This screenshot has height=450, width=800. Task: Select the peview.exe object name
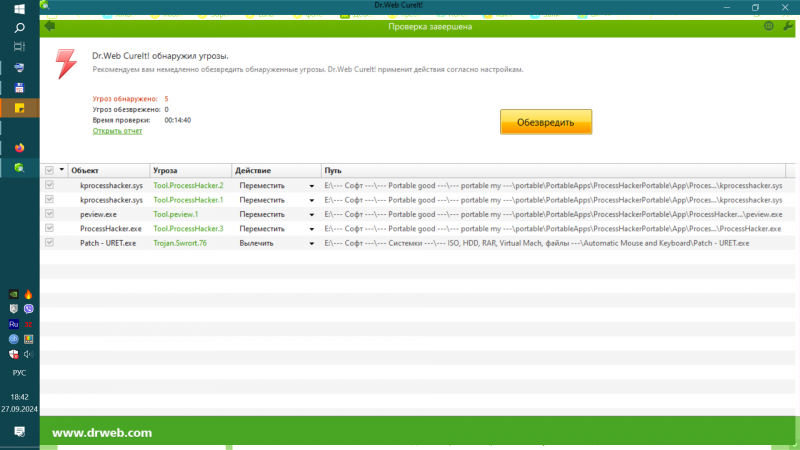[x=98, y=214]
